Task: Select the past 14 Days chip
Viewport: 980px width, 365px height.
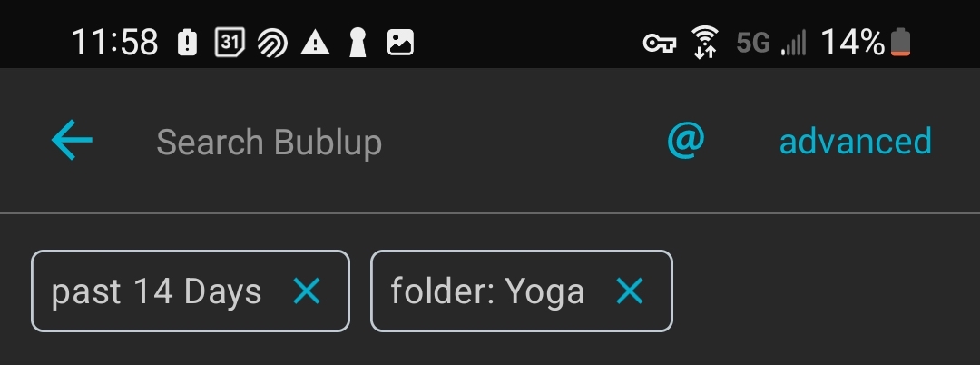Action: click(190, 291)
